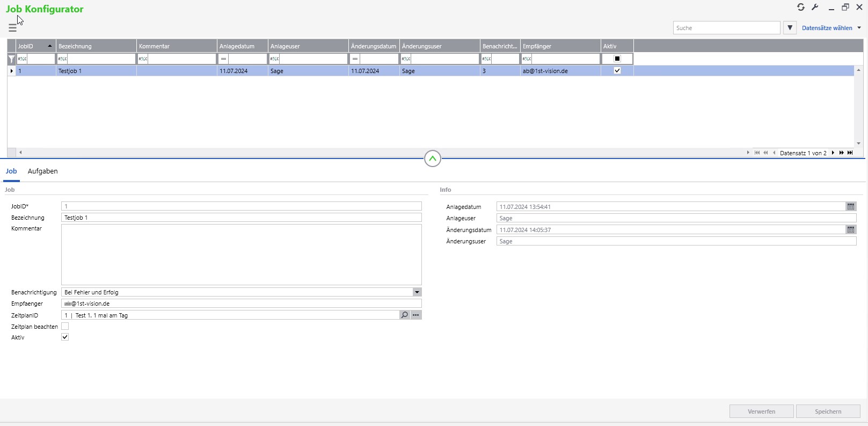Open calendar picker for Anlagedatum
Image resolution: width=868 pixels, height=426 pixels.
pos(851,207)
